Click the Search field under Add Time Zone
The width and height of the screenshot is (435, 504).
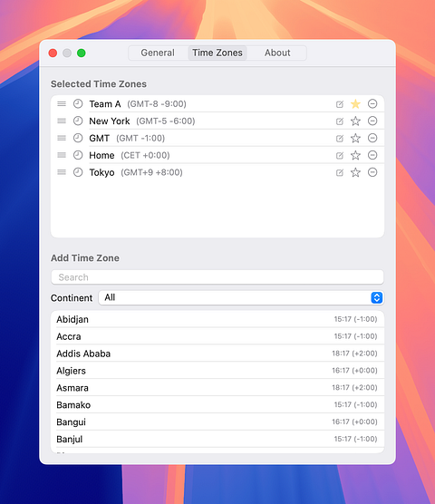point(217,277)
